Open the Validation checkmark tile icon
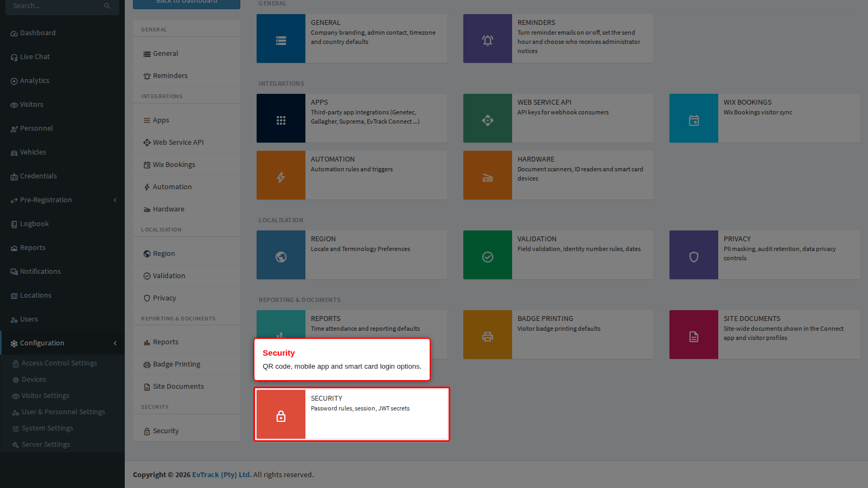The height and width of the screenshot is (488, 868). point(488,257)
